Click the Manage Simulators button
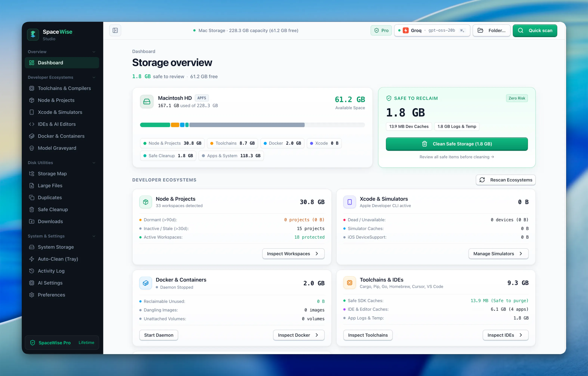 point(498,253)
